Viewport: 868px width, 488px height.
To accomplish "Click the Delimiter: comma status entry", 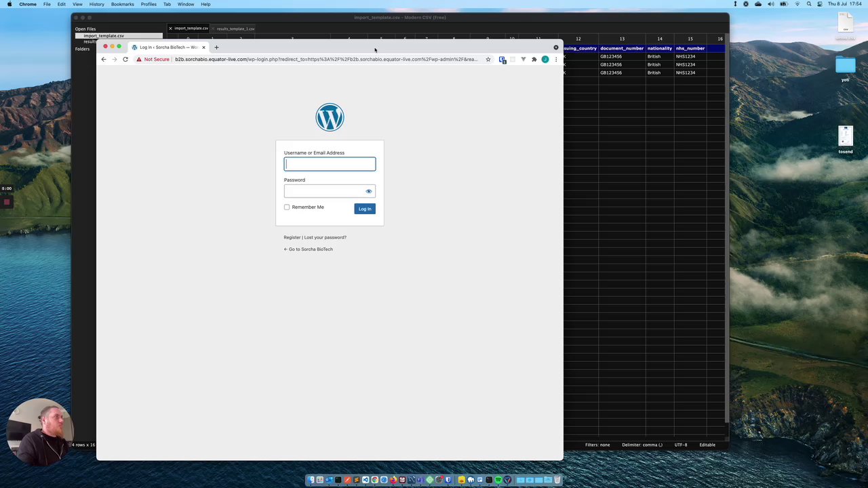I will coord(642,445).
